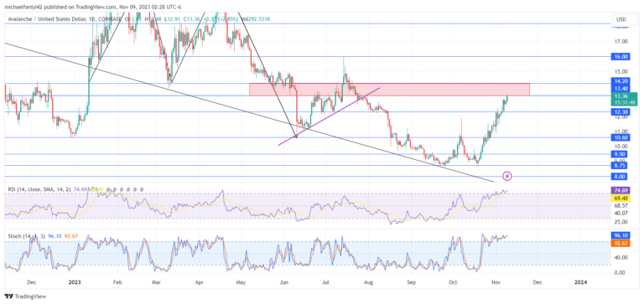Click the 17.00 price axis tick
The height and width of the screenshot is (304, 644).
tap(621, 41)
